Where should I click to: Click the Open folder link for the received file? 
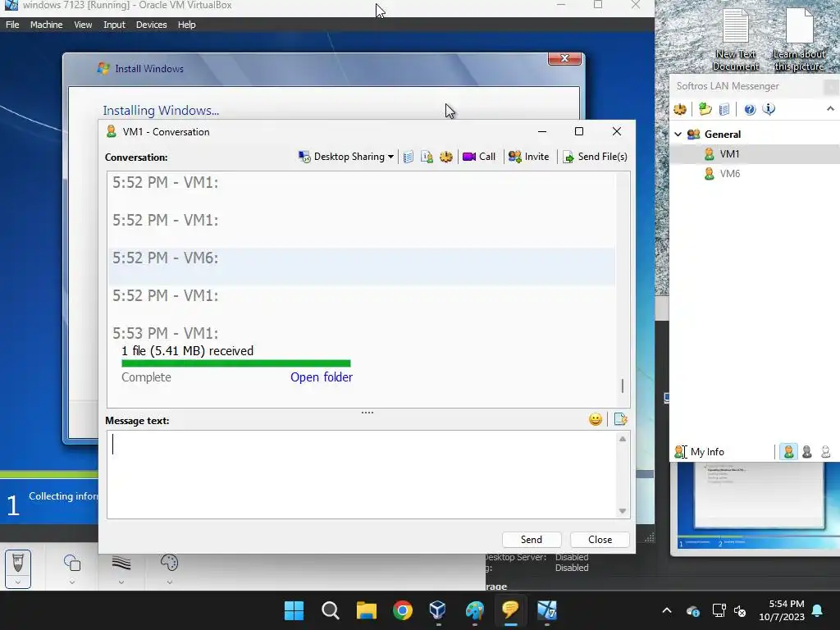coord(322,377)
